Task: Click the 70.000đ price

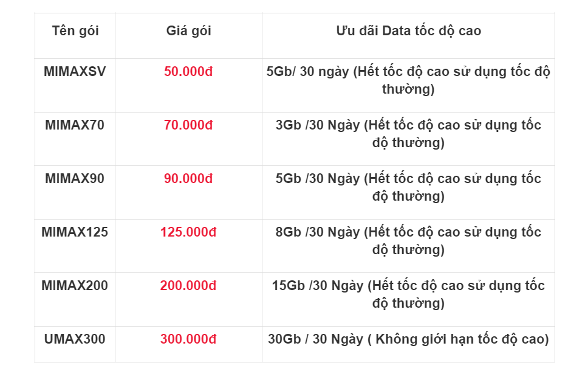Action: 188,125
